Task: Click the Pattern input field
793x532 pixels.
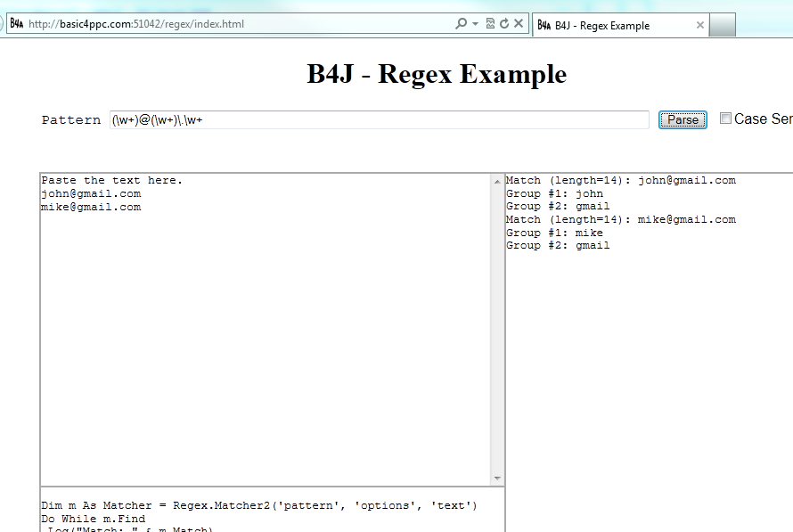Action: point(380,119)
